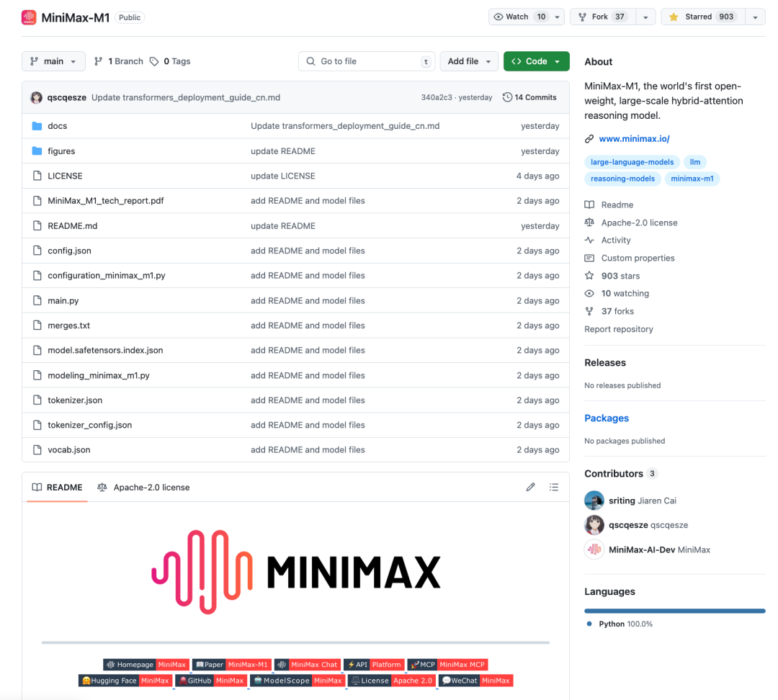Click the sriting contributor avatar

tap(594, 501)
